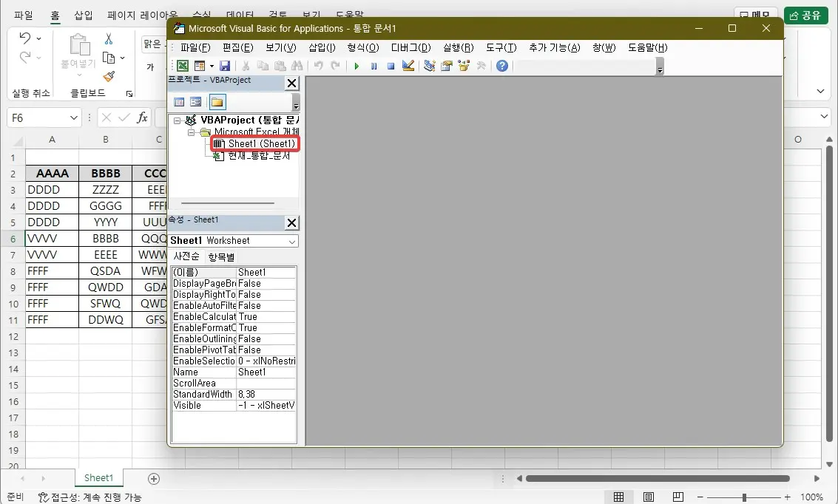Click the StandardWidth value 8.38

click(x=266, y=394)
